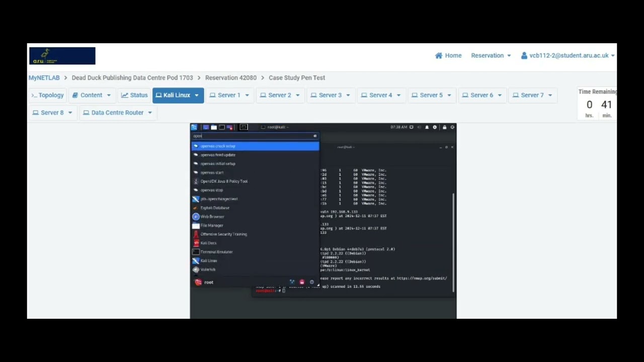Screen dimensions: 644x362
Task: Click the lock screen icon in Kali panel
Action: 444,127
